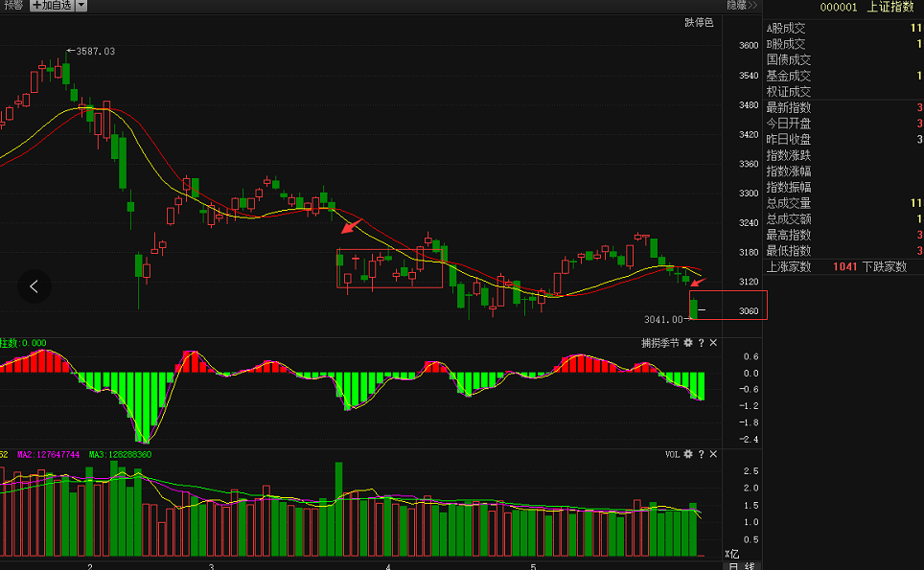The height and width of the screenshot is (570, 924).
Task: Click the VOL indicator name label
Action: (672, 454)
